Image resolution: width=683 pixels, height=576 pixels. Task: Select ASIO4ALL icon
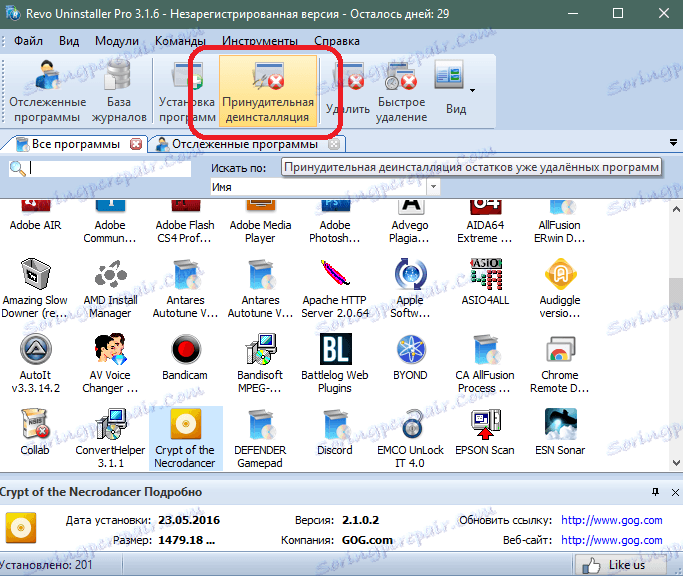tap(485, 274)
